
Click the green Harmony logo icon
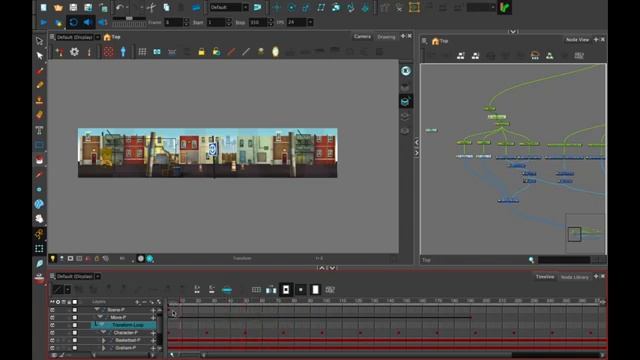504,7
